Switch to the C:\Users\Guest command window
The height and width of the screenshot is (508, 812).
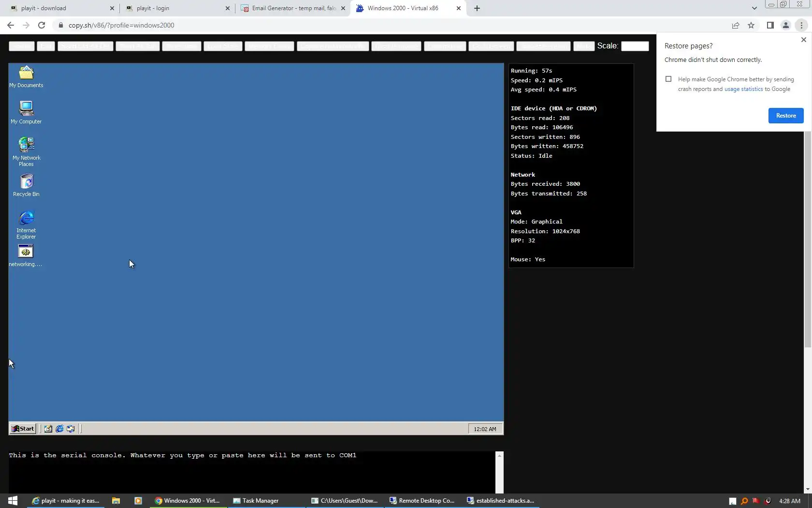[345, 501]
